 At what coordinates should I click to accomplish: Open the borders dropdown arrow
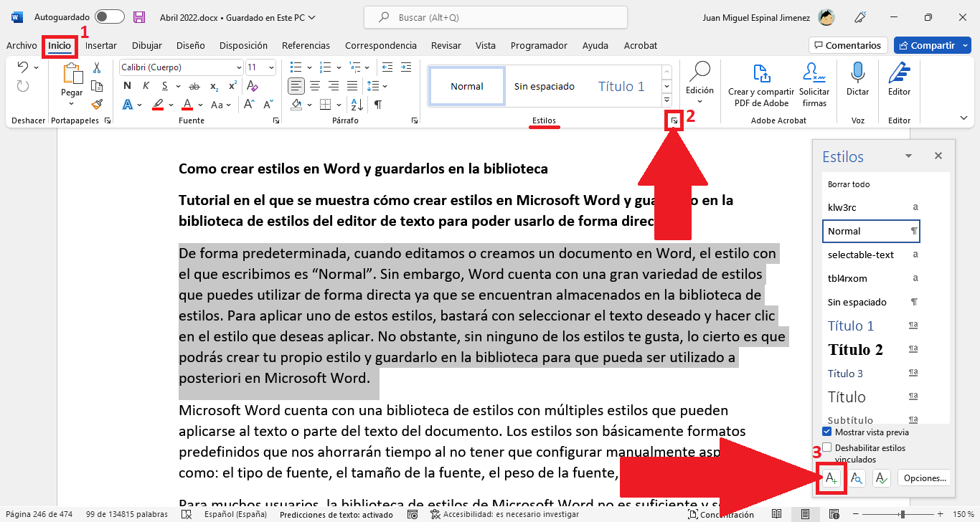(339, 105)
